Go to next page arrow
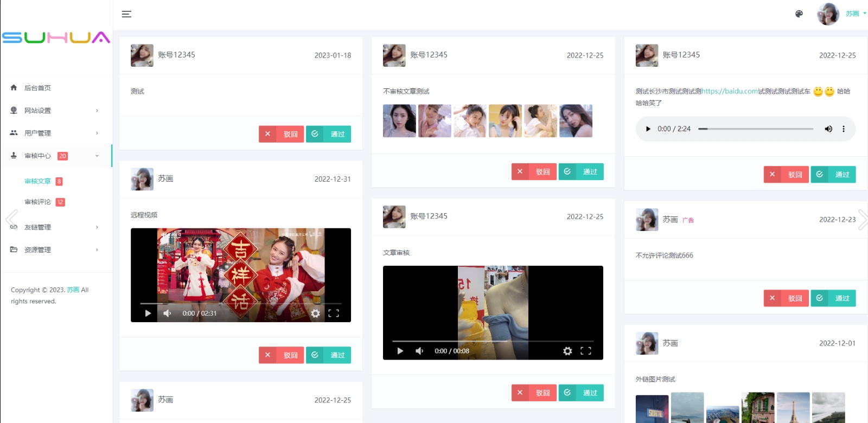The image size is (868, 423). 863,219
